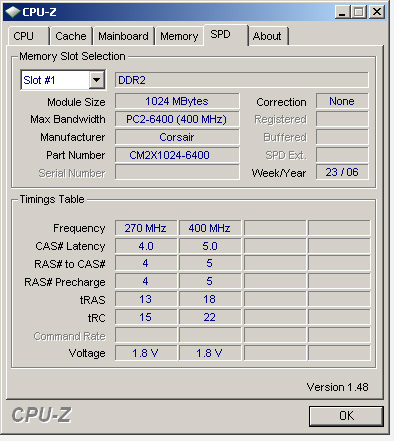Click the tRC value 15
394x441 pixels.
coord(146,317)
